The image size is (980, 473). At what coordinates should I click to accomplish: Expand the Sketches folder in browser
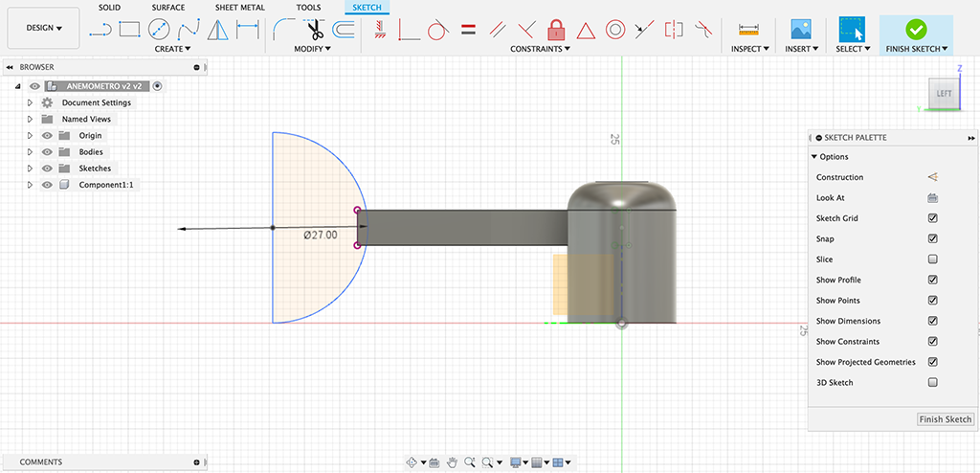(31, 169)
